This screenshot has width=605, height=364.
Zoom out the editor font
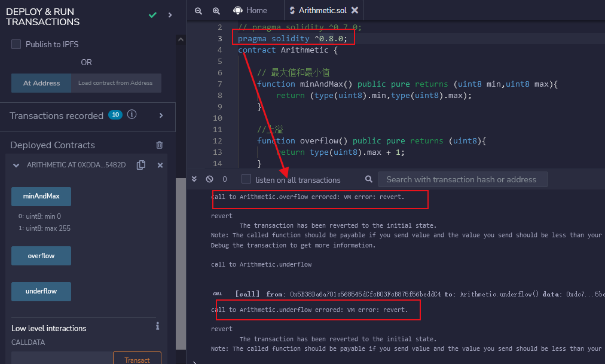point(198,11)
